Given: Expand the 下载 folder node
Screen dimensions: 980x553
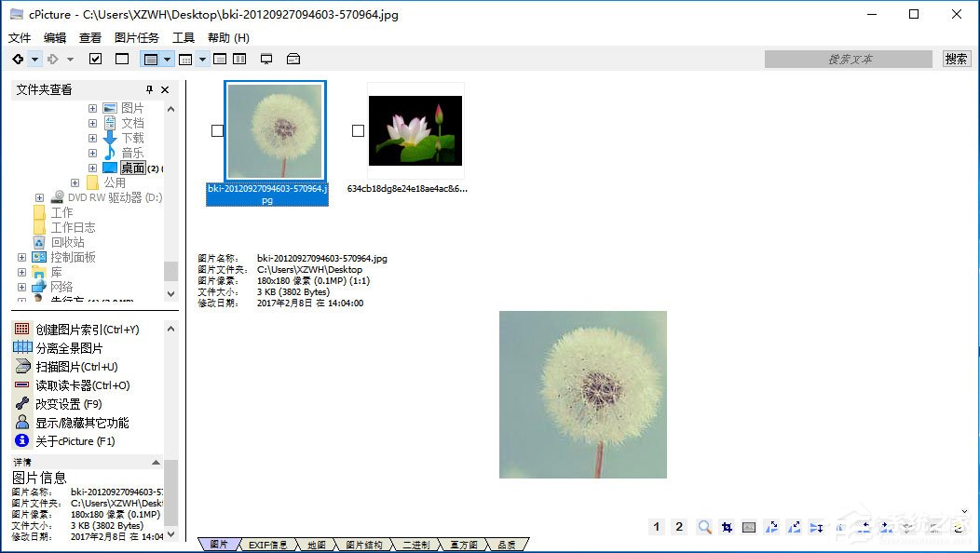Looking at the screenshot, I should [92, 138].
